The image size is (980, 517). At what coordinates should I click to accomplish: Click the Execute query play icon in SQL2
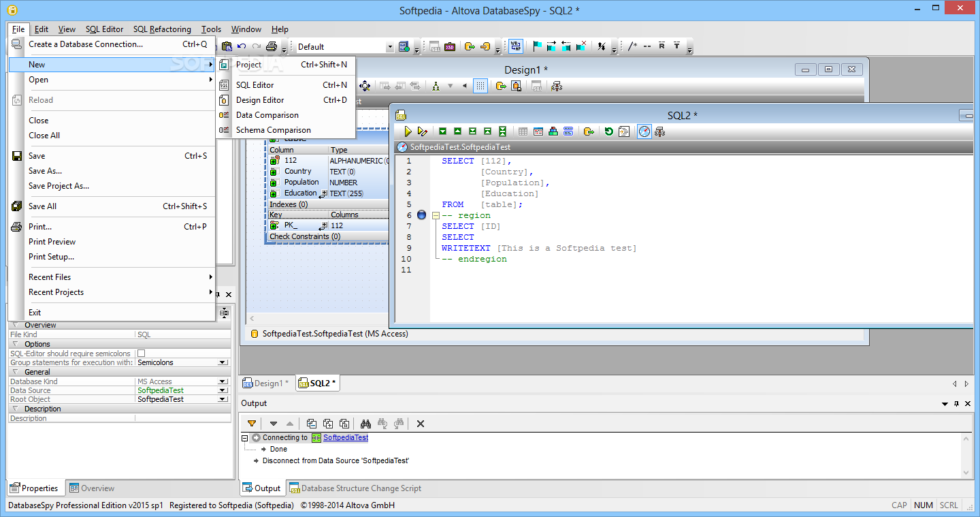(408, 131)
